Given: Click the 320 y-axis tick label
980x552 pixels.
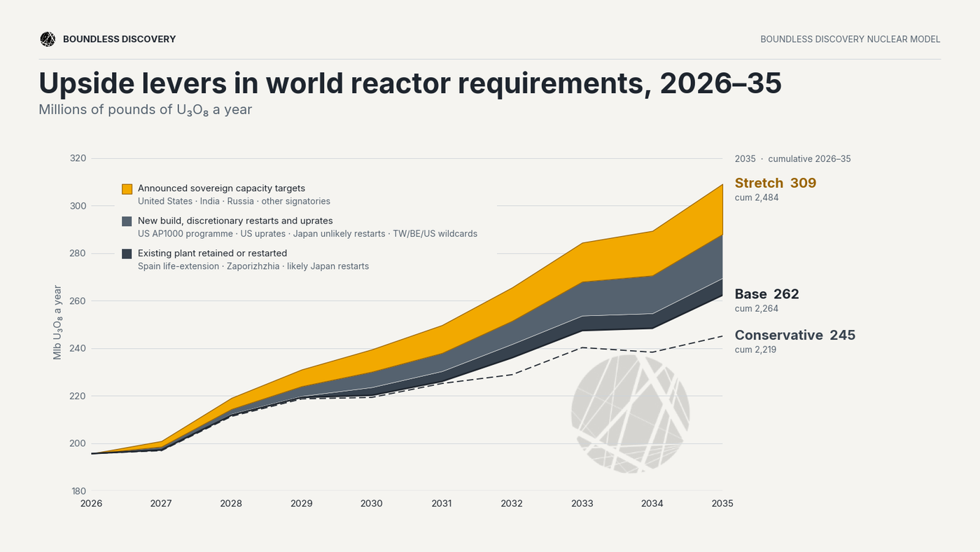Looking at the screenshot, I should (78, 158).
